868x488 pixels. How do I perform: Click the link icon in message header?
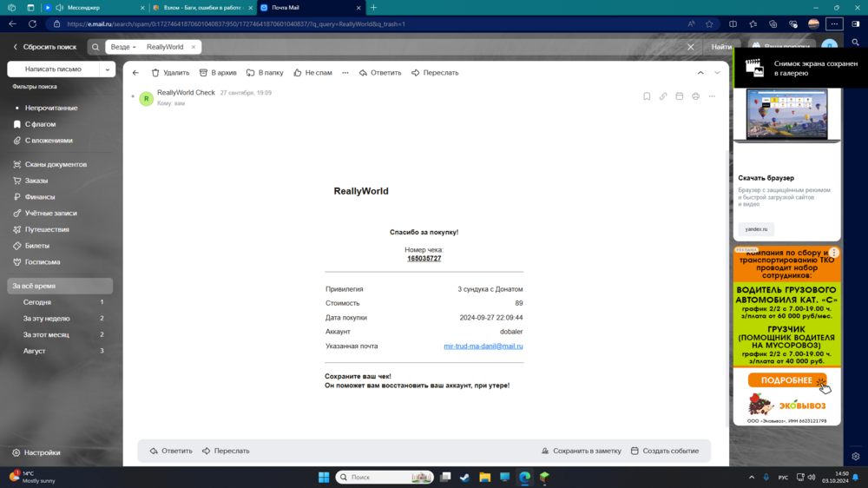(x=662, y=96)
